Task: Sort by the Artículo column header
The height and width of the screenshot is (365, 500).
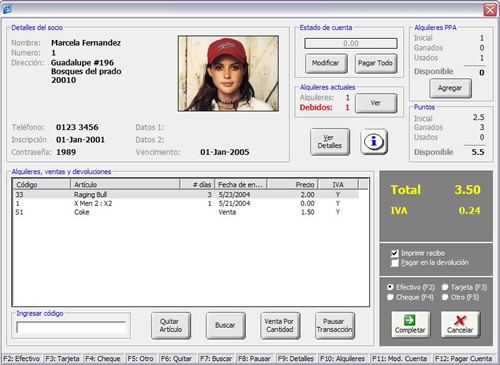Action: click(125, 184)
